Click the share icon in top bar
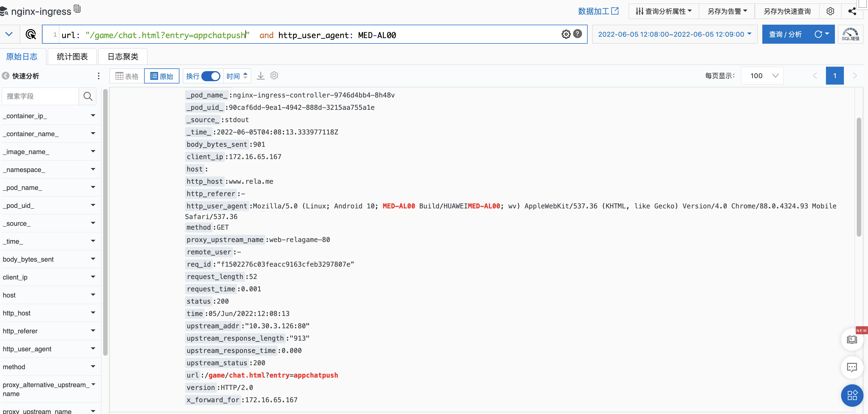This screenshot has height=414, width=868. (852, 11)
